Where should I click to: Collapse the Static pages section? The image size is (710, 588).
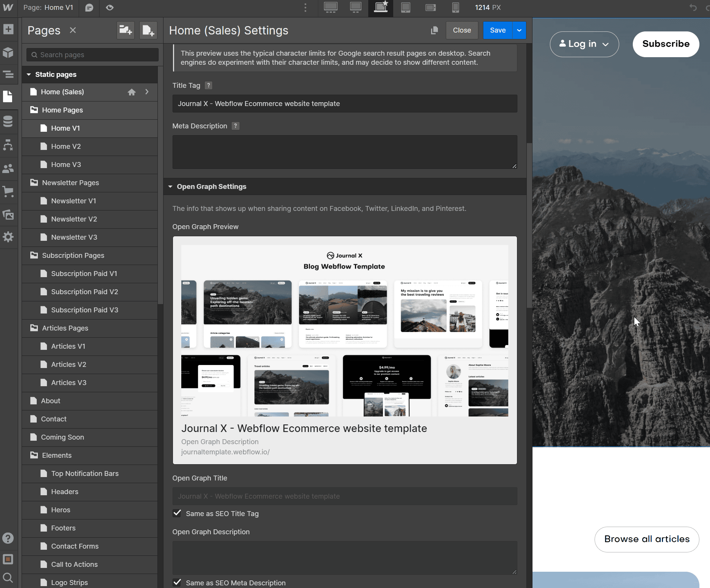click(29, 74)
